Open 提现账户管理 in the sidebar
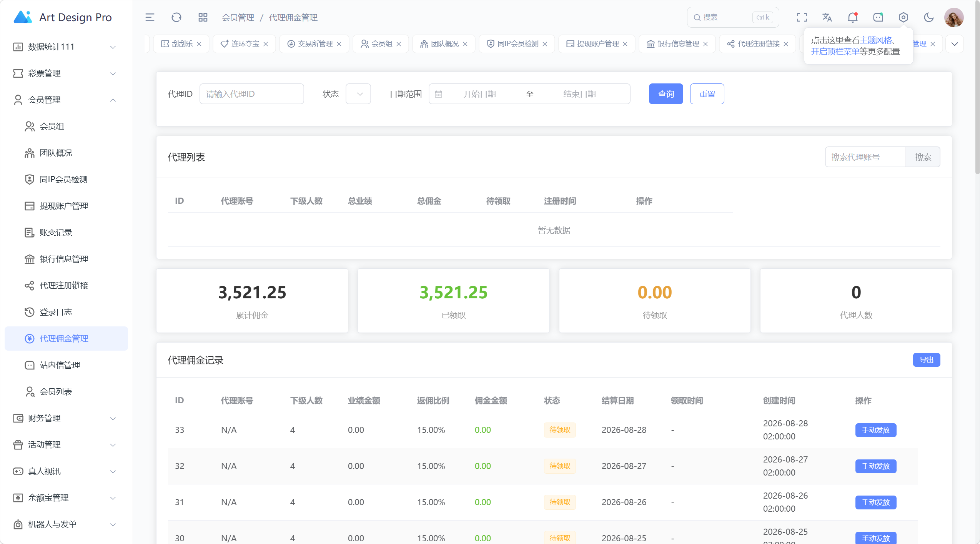Screen dimensions: 980x544 coord(66,206)
